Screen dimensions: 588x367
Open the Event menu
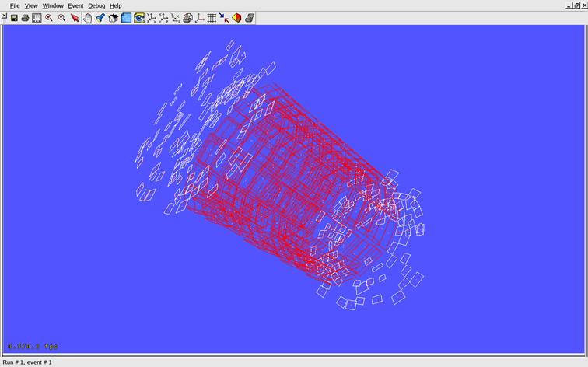click(75, 5)
